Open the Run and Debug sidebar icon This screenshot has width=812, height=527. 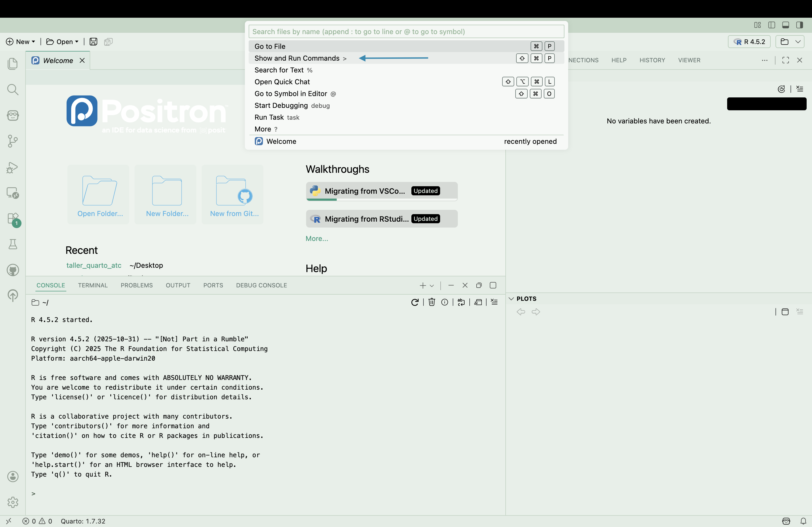[13, 167]
